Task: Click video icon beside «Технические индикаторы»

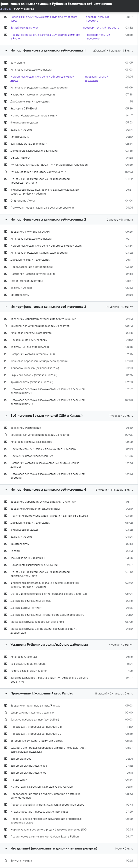Action: click(x=6, y=281)
